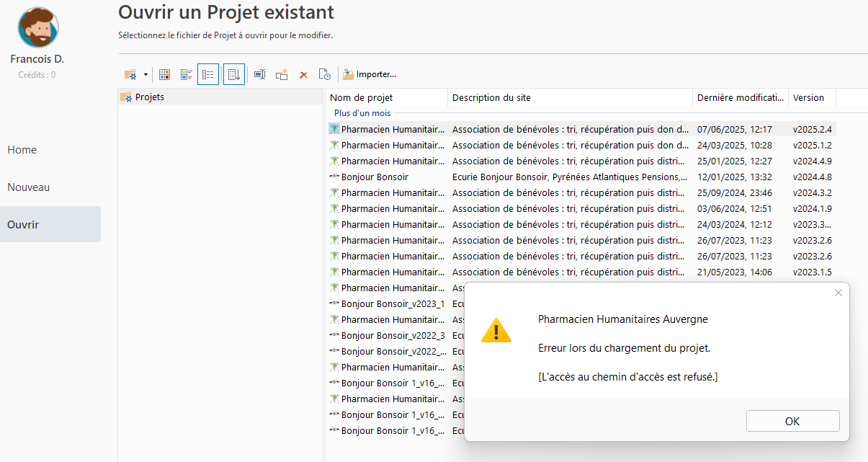Close the error dialog with the X
This screenshot has width=868, height=462.
point(838,293)
